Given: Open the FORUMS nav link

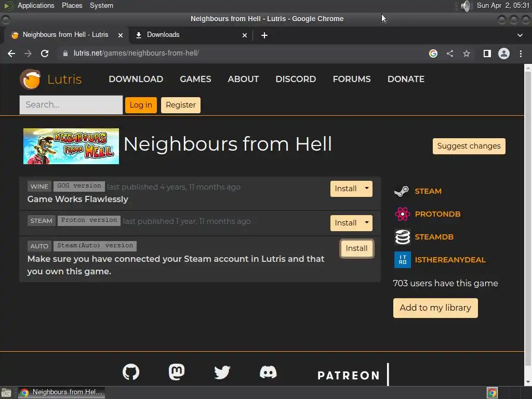Looking at the screenshot, I should coord(352,79).
